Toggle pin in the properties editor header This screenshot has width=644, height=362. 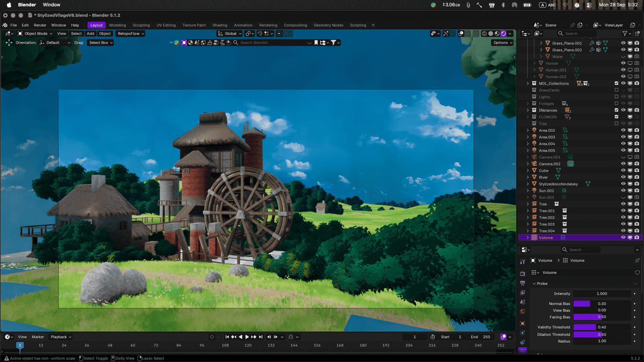click(637, 261)
